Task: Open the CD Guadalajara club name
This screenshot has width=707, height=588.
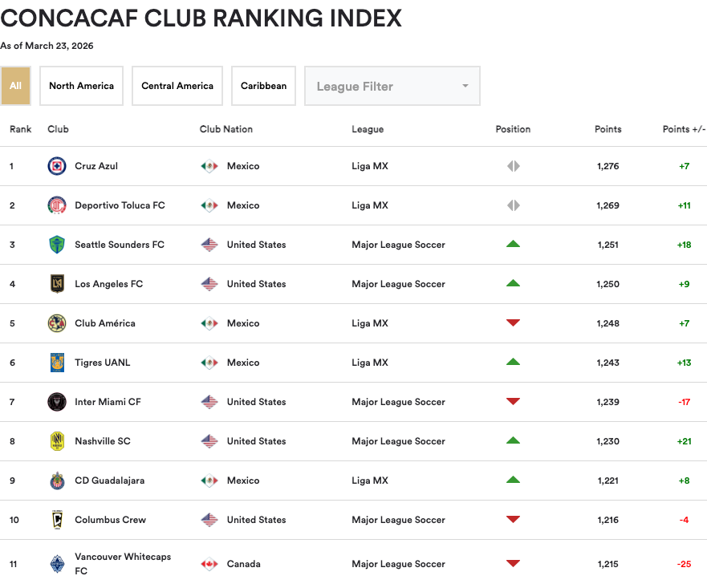Action: pyautogui.click(x=110, y=481)
